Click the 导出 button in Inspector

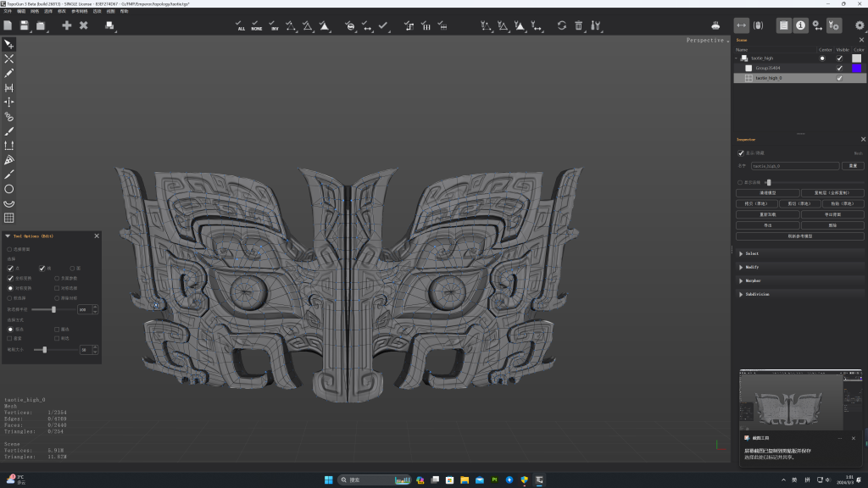[x=768, y=225]
